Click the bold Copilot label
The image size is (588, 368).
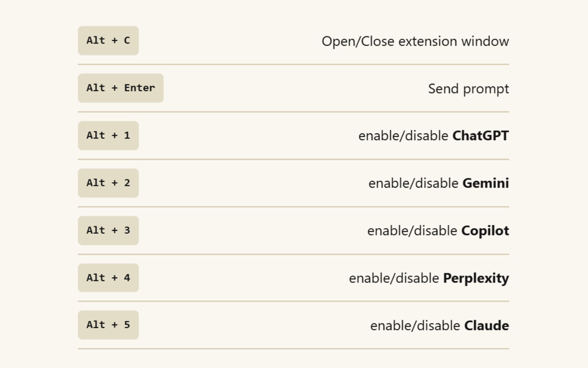(x=485, y=230)
